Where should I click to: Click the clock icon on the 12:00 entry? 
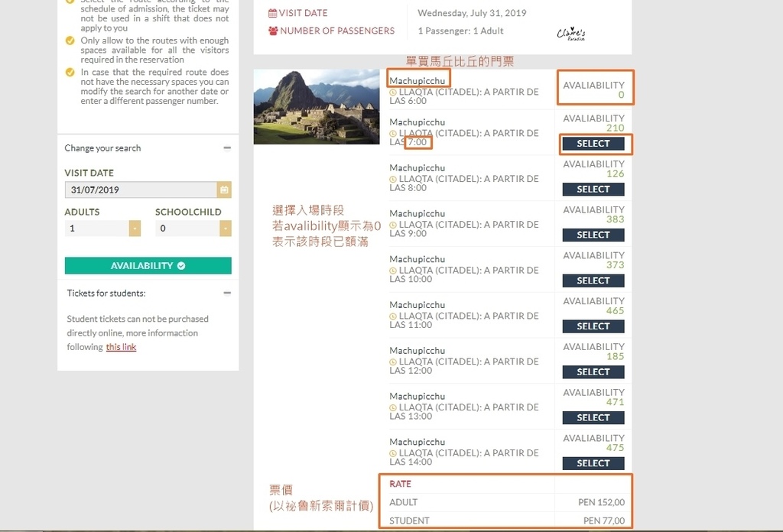click(x=393, y=362)
